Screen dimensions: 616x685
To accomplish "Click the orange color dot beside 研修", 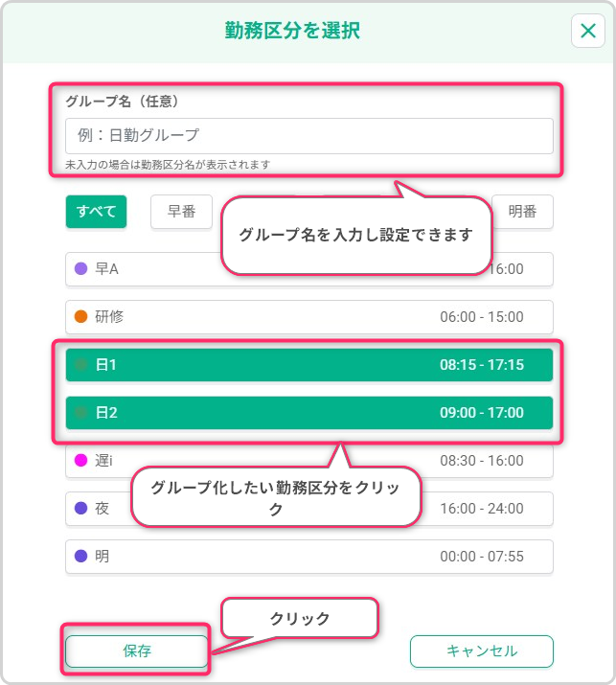I will (80, 317).
